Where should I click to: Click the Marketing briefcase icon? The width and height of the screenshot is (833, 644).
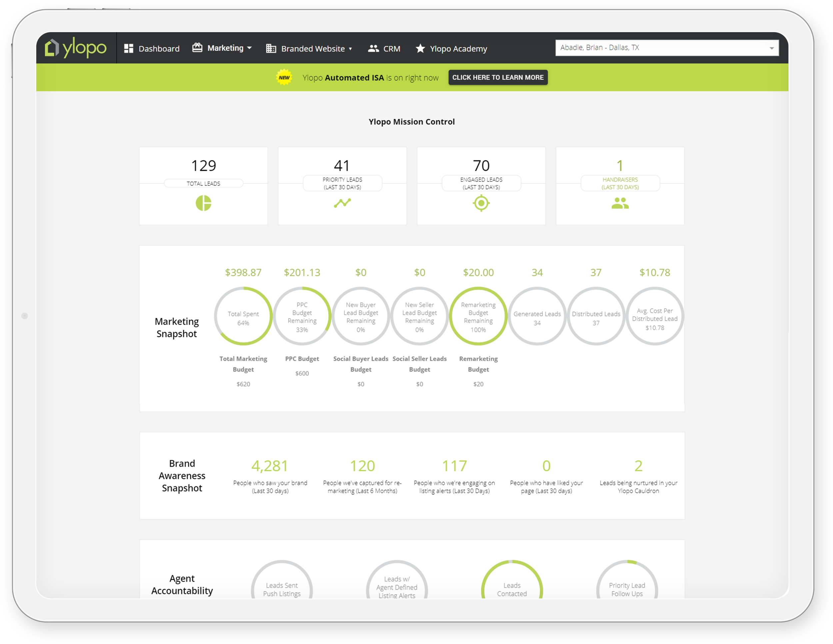197,48
